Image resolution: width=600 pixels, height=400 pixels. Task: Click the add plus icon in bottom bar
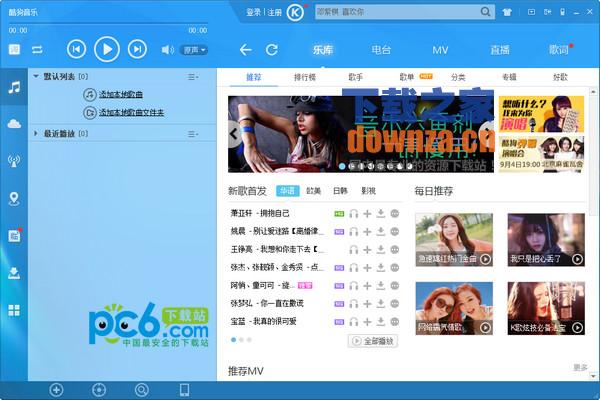(x=56, y=390)
